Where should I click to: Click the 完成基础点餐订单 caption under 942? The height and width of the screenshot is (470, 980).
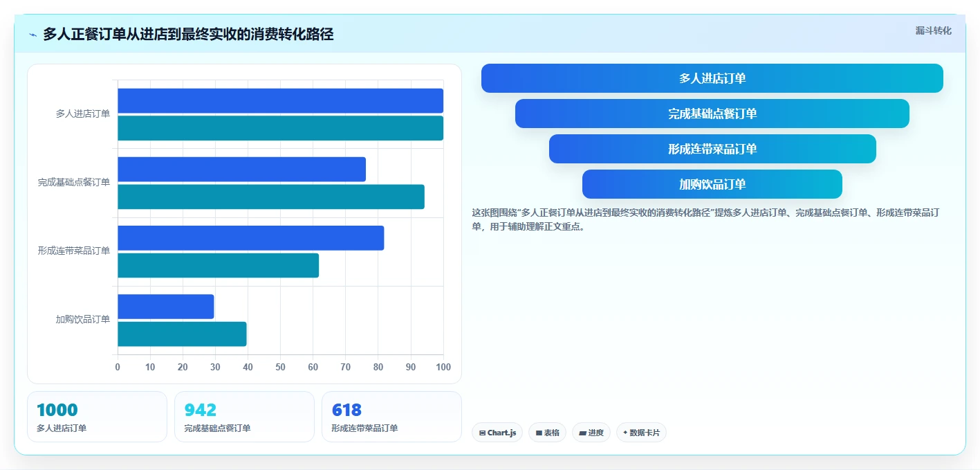coord(217,428)
